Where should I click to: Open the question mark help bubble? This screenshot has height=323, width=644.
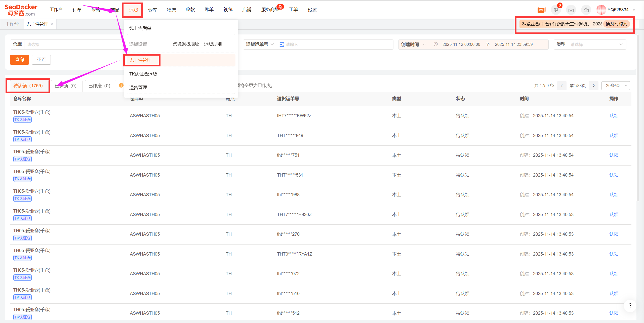tap(630, 306)
